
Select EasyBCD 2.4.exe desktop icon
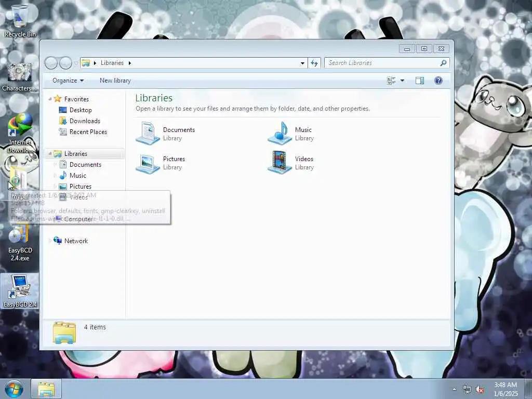click(20, 242)
